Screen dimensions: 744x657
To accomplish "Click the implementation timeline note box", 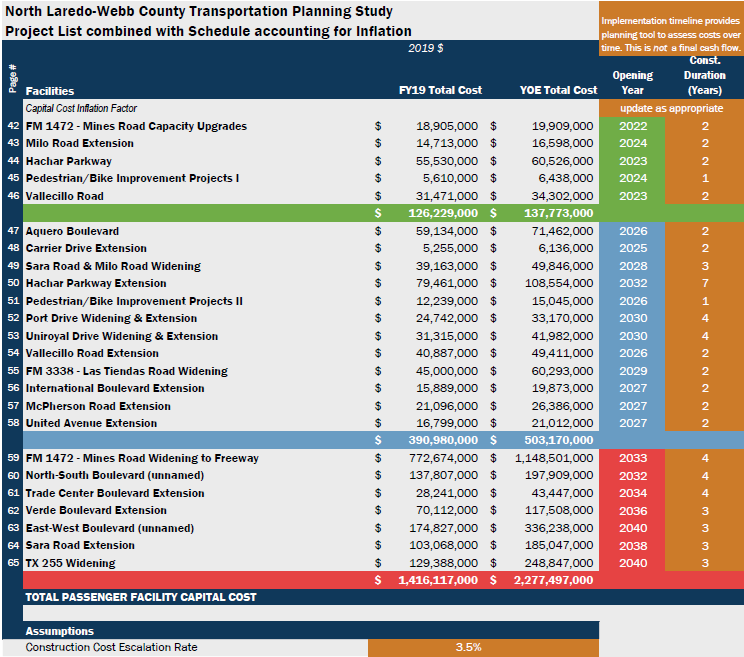I will [x=671, y=33].
